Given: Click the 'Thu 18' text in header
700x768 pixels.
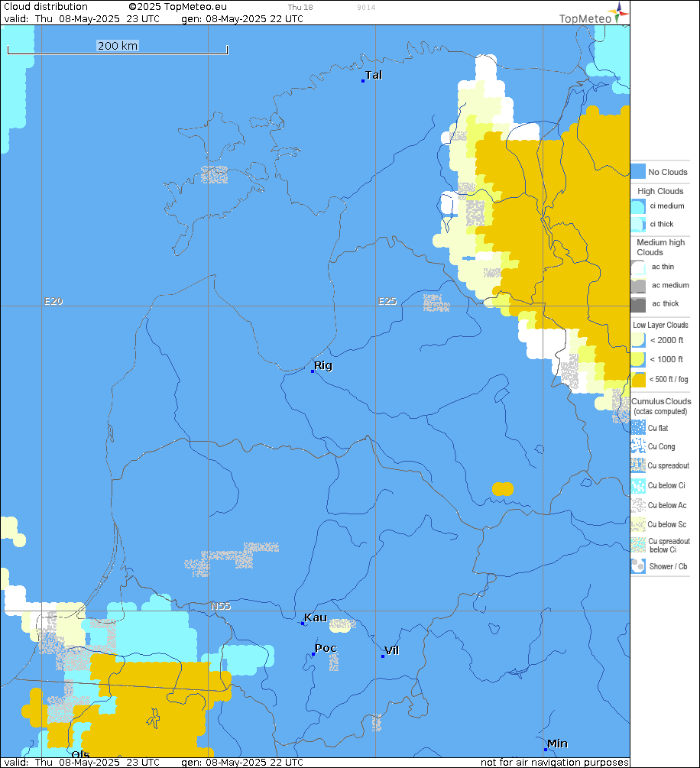Looking at the screenshot, I should (300, 8).
